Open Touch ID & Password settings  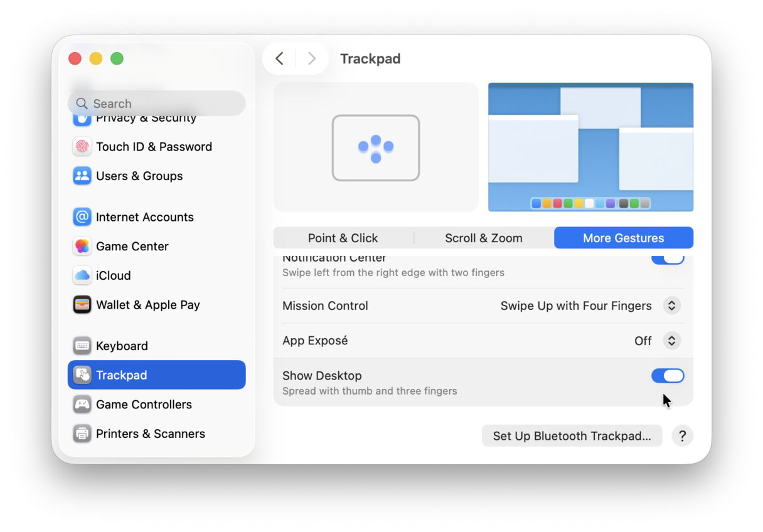(x=157, y=147)
